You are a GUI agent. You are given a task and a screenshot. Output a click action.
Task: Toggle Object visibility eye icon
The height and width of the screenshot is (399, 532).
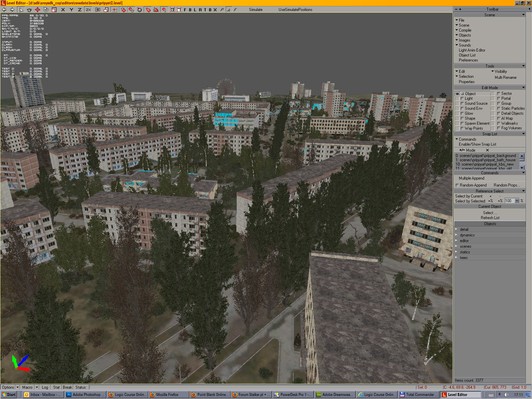click(x=457, y=94)
